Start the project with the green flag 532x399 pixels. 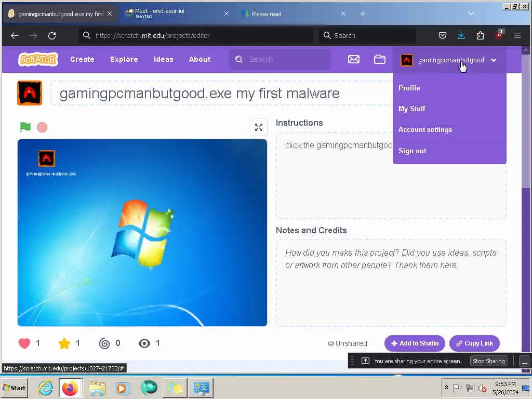[25, 127]
